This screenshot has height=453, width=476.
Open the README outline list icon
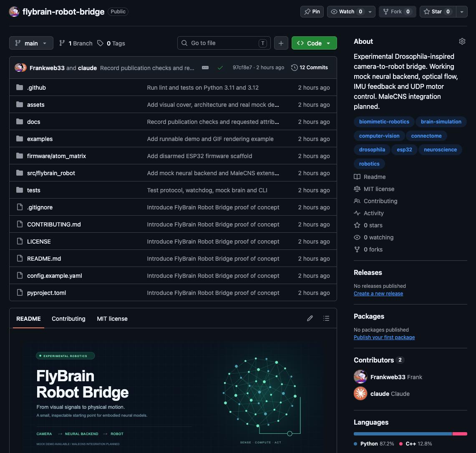point(326,318)
